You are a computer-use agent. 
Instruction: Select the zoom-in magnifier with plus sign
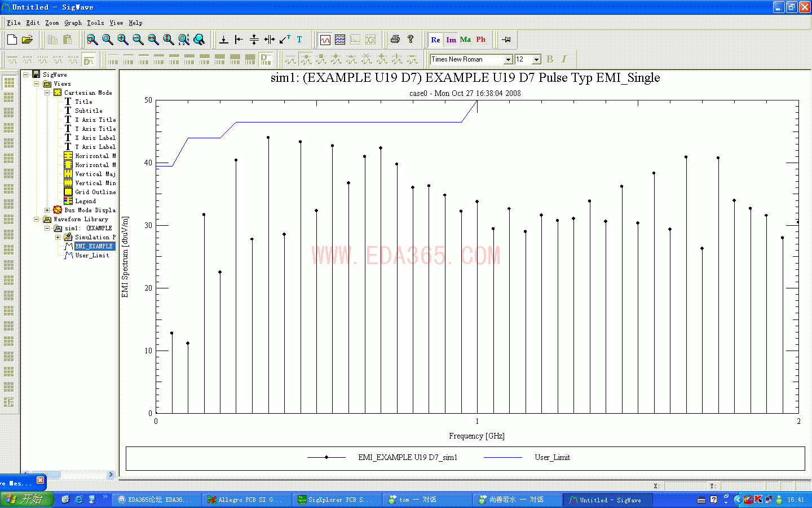point(123,40)
